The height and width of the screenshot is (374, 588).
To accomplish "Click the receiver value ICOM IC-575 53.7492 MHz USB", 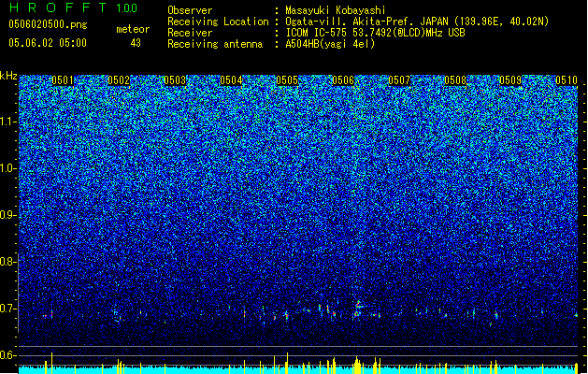I will pos(375,33).
